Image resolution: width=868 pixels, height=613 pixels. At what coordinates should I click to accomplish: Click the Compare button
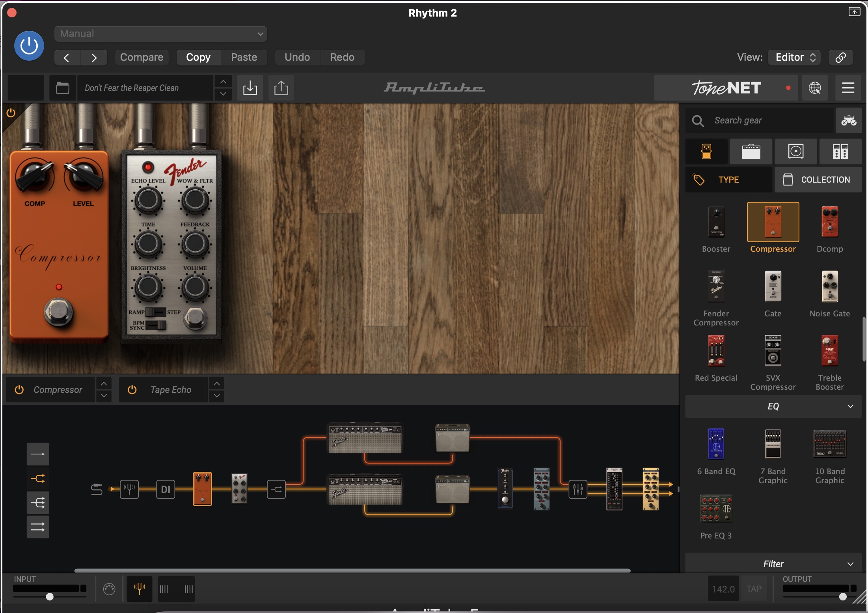pos(142,58)
